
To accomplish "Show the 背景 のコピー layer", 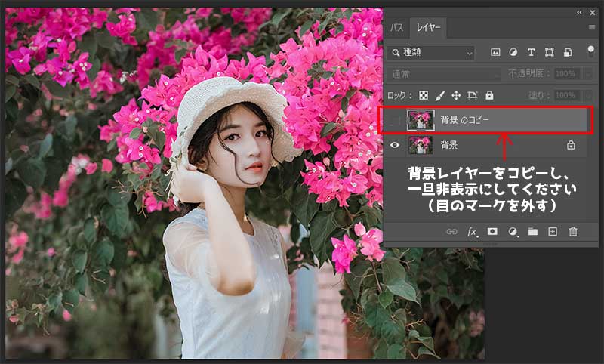I will point(394,120).
